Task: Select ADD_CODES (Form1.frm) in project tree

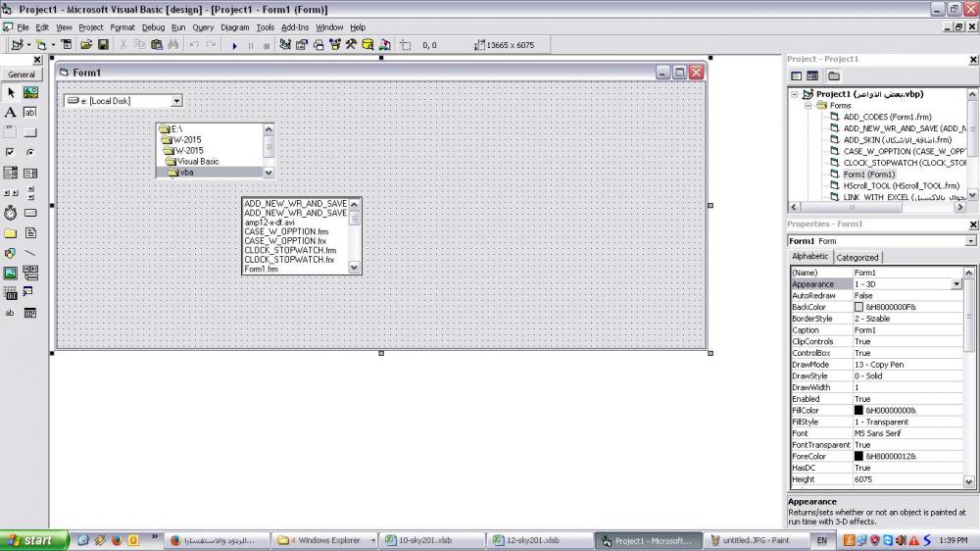Action: [887, 117]
